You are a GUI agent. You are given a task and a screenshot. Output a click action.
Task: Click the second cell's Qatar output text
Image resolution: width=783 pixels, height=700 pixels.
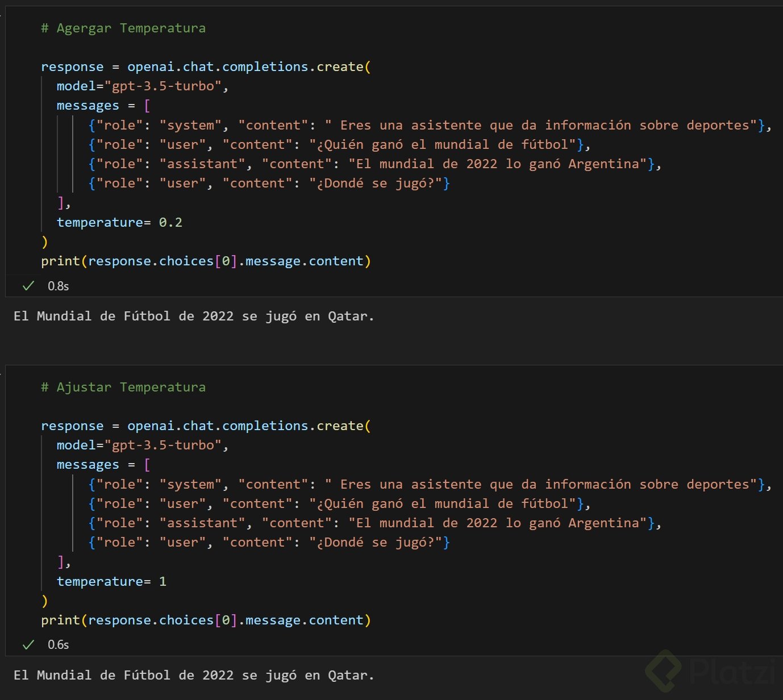coord(194,675)
